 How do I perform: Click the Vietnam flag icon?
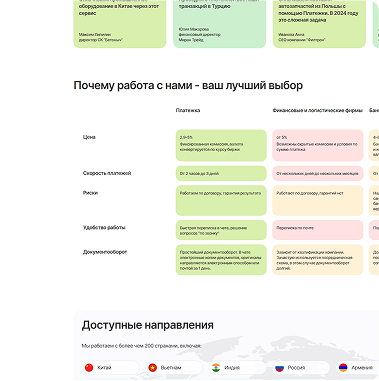153,368
